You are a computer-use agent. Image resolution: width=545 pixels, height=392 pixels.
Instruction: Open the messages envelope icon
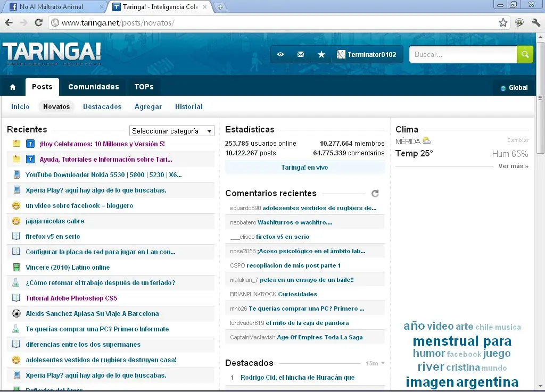pyautogui.click(x=301, y=54)
